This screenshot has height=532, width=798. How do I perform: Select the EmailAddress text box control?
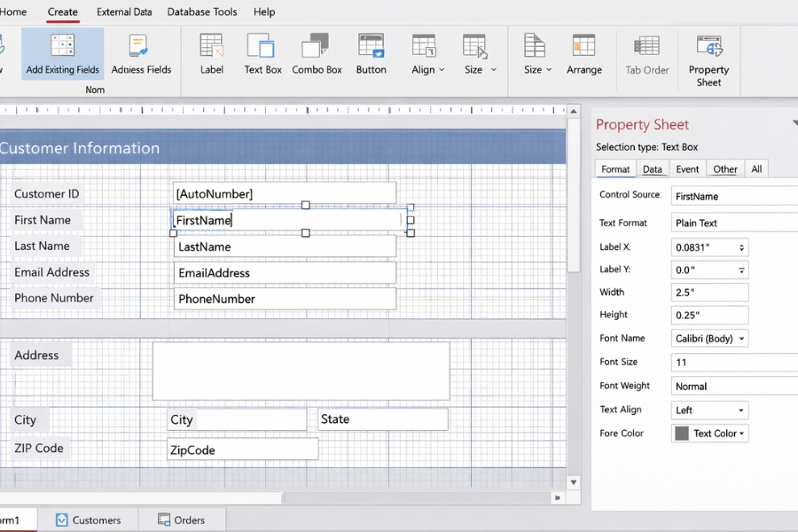click(285, 273)
